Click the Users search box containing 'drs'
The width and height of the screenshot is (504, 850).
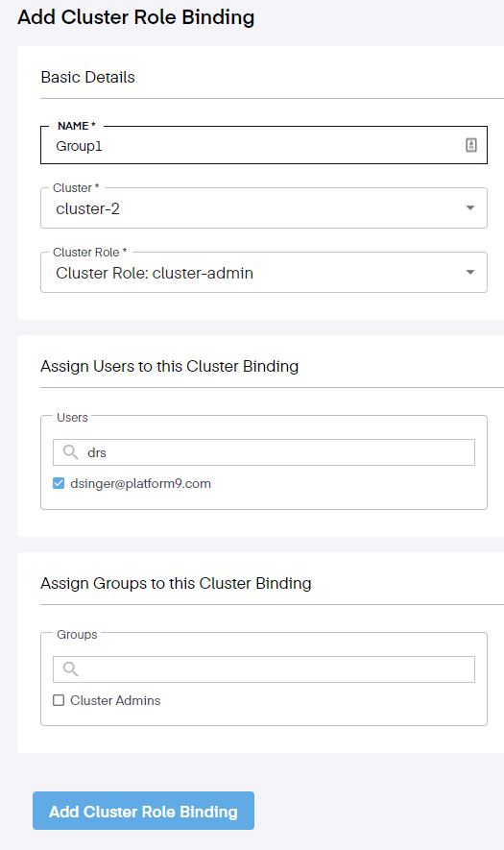tap(264, 452)
